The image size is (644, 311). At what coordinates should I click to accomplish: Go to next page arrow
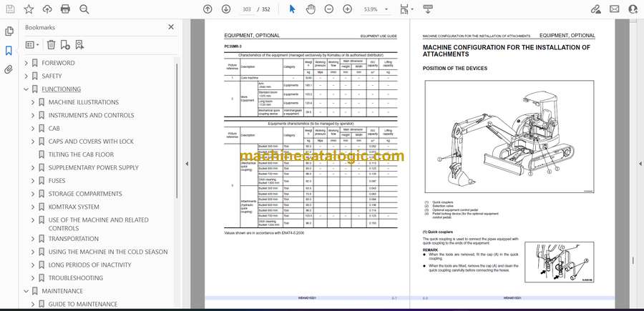pyautogui.click(x=226, y=9)
